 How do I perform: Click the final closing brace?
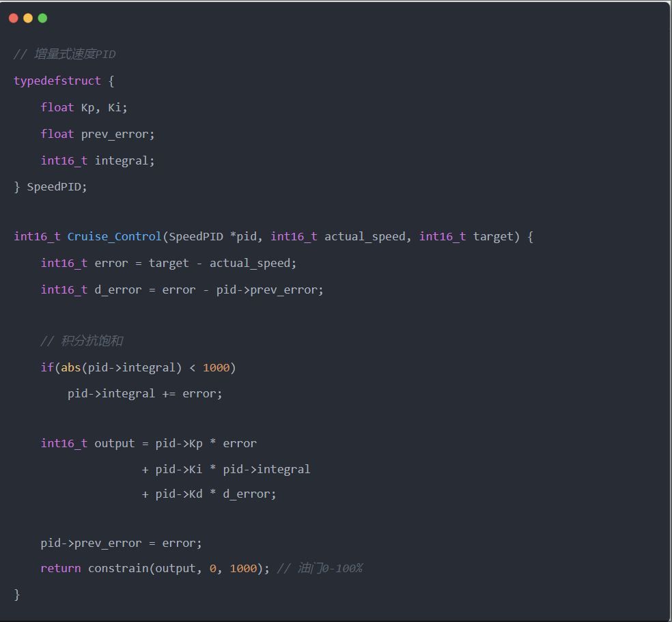(x=17, y=595)
